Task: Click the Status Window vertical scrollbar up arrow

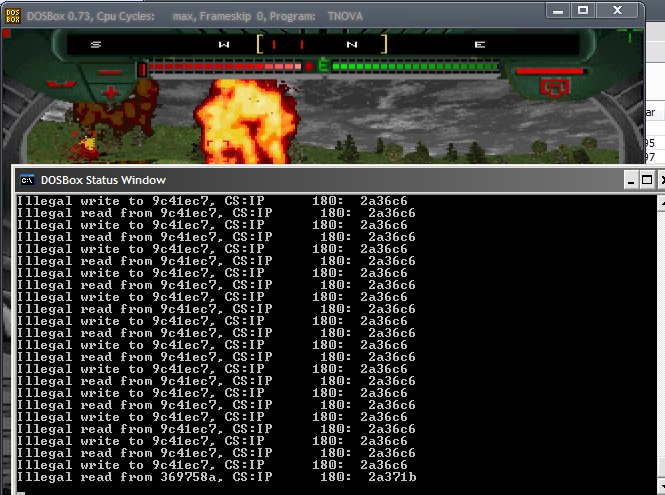Action: 662,204
